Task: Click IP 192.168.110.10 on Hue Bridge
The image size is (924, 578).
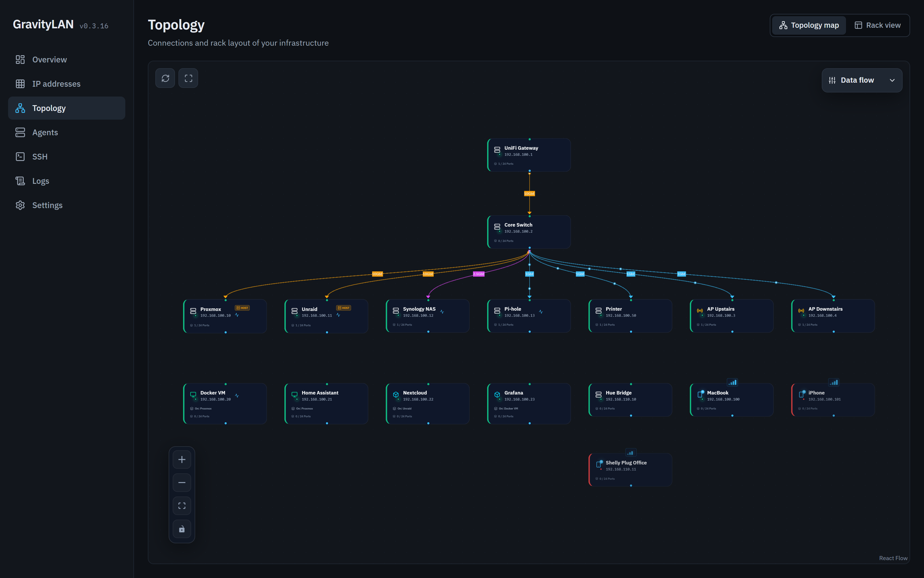Action: click(x=621, y=399)
